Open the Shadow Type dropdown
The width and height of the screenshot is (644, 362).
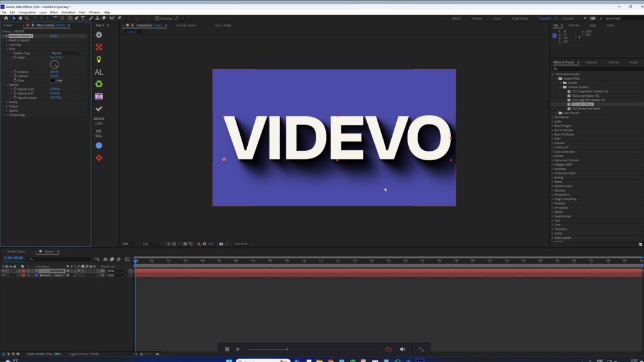(66, 53)
